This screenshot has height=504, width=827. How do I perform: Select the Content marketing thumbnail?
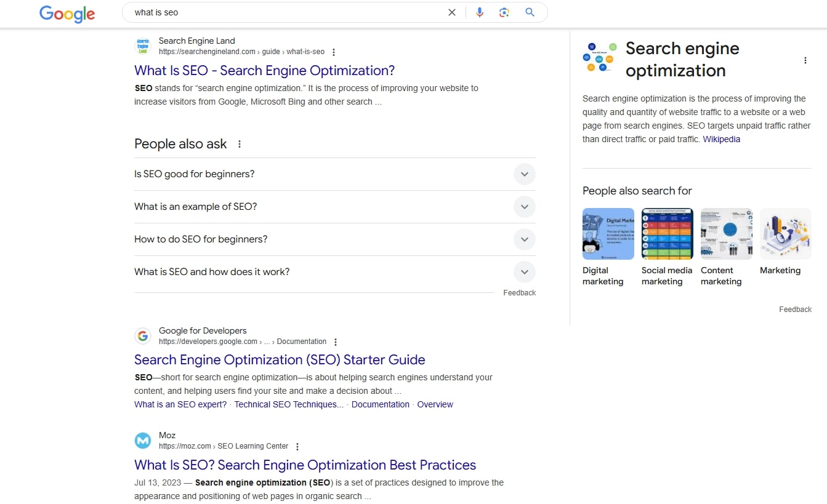point(727,234)
